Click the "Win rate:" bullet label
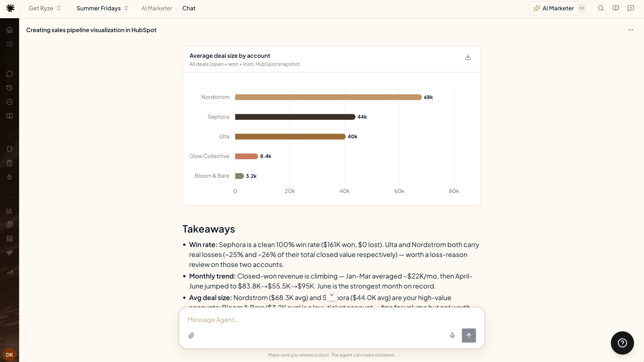Screen dimensions: 644x362 pos(203,245)
